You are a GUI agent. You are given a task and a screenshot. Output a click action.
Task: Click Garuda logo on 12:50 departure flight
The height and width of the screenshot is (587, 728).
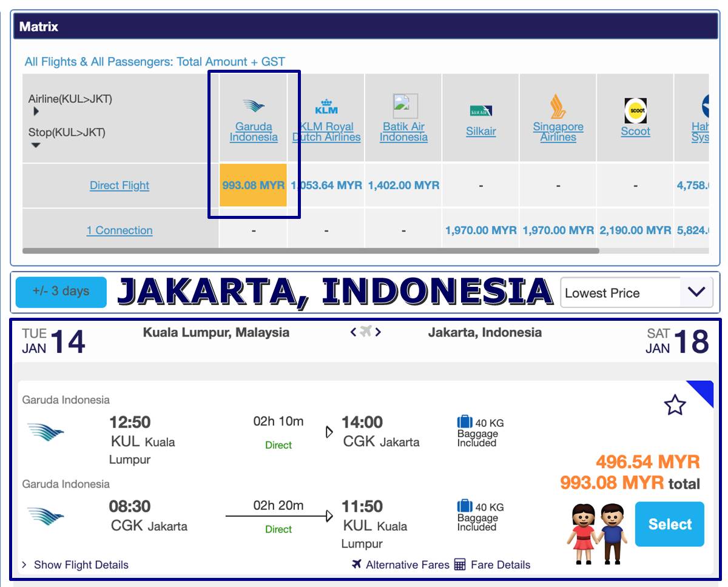[x=46, y=432]
